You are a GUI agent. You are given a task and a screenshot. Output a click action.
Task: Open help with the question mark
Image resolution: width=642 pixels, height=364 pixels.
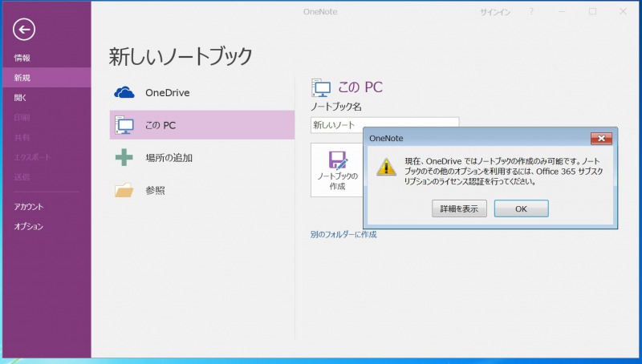(531, 12)
